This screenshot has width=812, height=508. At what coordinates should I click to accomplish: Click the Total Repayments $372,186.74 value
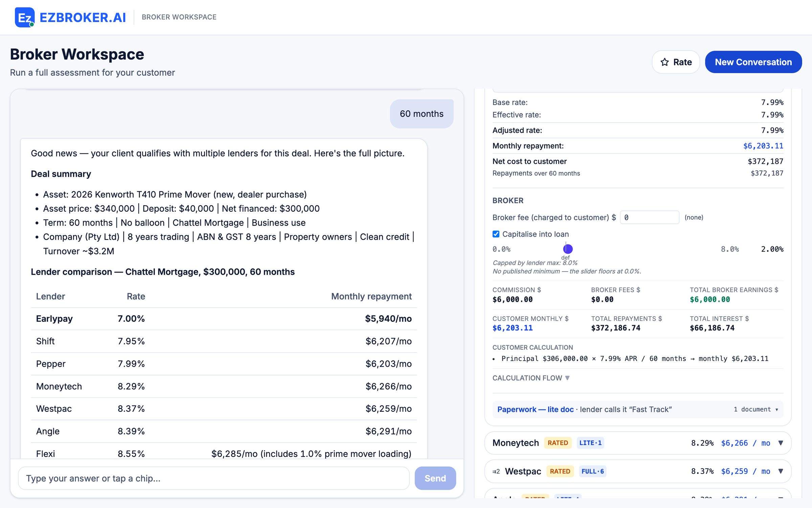point(616,328)
